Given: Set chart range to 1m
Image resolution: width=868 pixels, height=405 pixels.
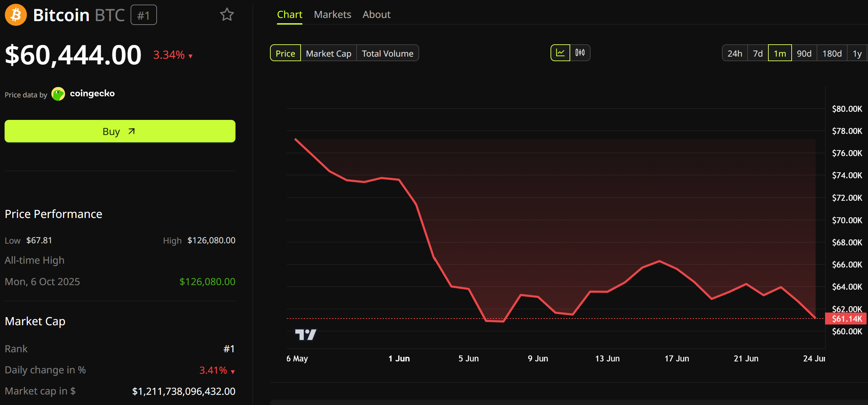Looking at the screenshot, I should pyautogui.click(x=780, y=53).
